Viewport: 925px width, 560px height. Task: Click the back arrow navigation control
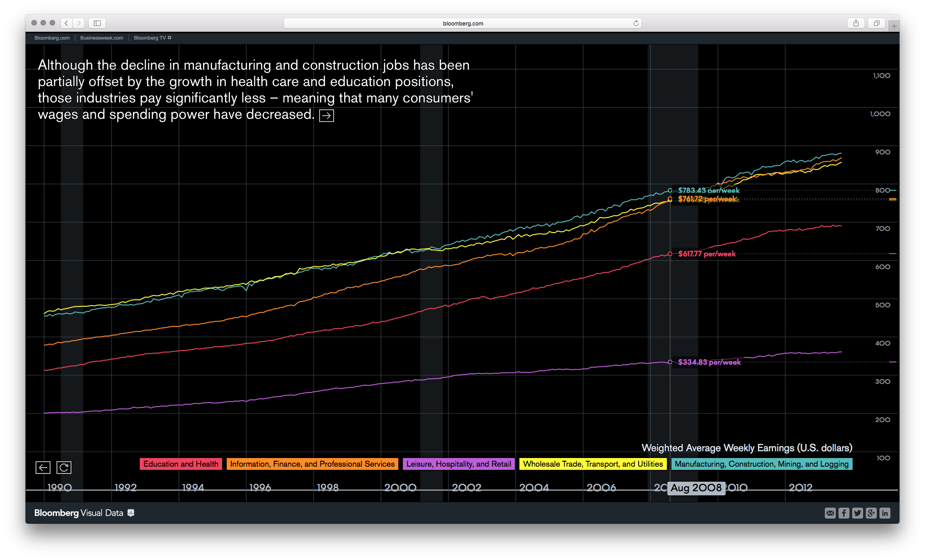(x=43, y=468)
